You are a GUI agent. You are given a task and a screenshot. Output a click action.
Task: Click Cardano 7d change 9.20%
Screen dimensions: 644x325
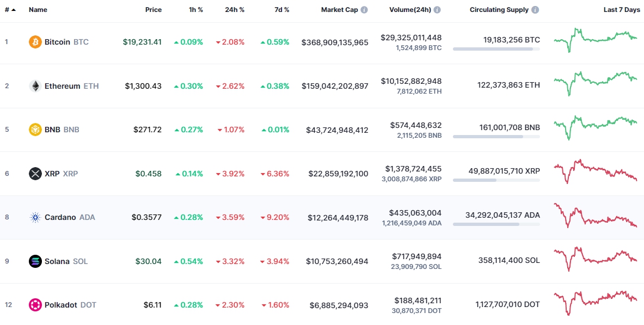(275, 217)
